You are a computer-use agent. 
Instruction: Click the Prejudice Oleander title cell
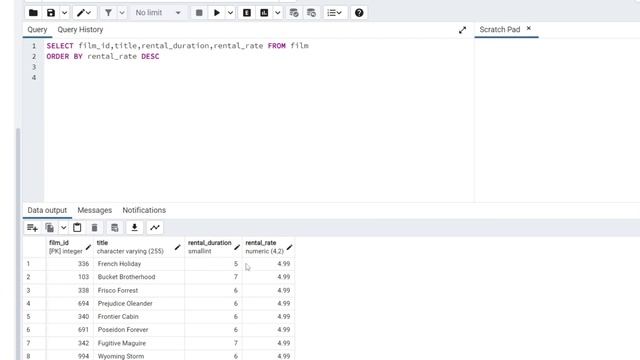[x=139, y=303]
